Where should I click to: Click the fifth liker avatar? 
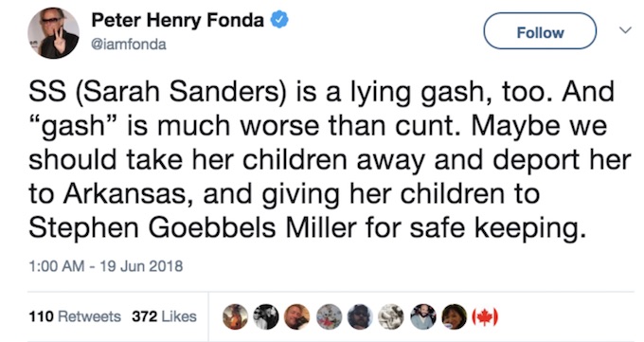coord(360,316)
